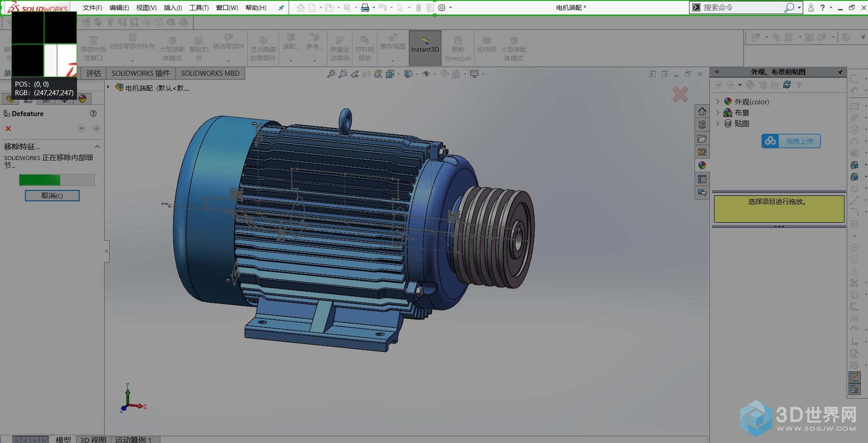Viewport: 868px width, 443px height.
Task: Click the print icon in top toolbar
Action: [x=365, y=8]
